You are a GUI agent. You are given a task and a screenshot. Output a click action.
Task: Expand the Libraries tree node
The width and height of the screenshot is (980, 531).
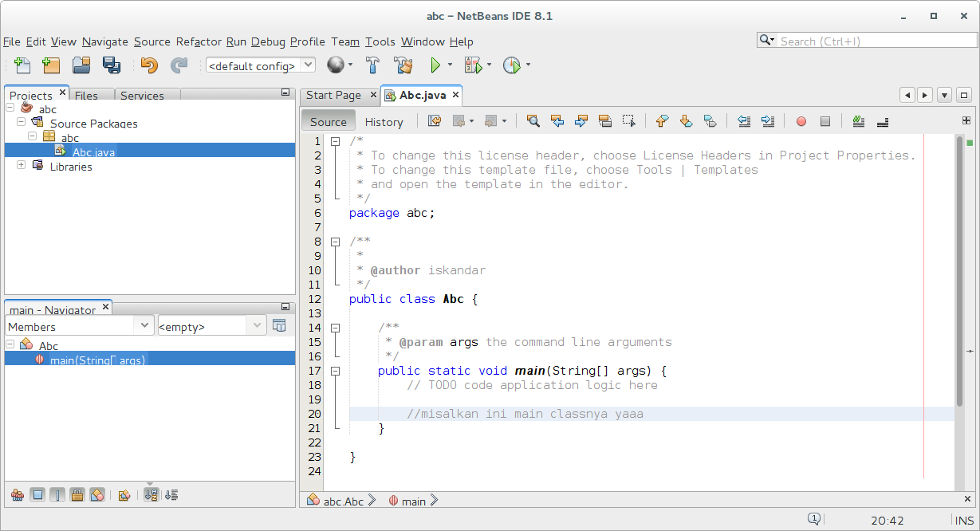pos(22,165)
